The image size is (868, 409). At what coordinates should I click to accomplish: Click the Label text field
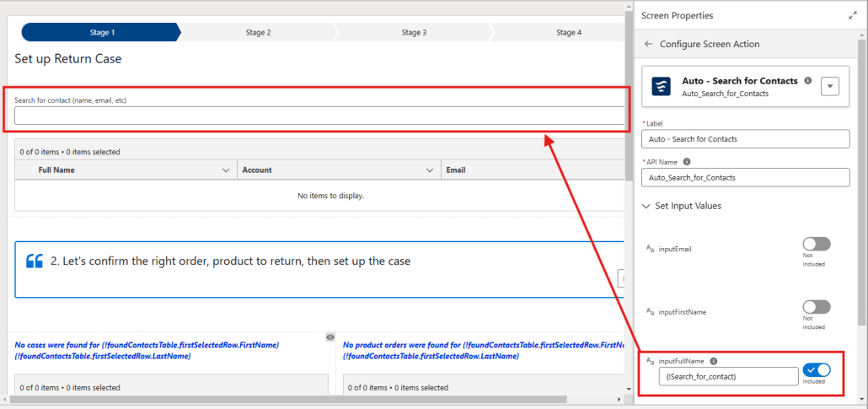pyautogui.click(x=745, y=139)
